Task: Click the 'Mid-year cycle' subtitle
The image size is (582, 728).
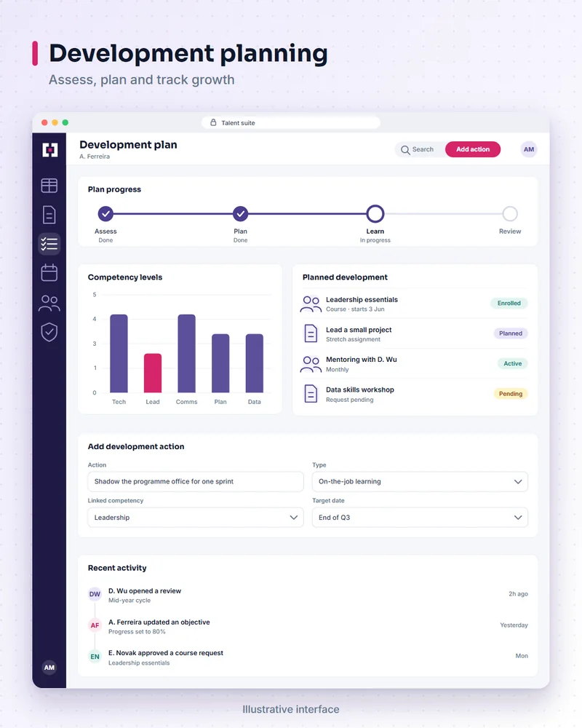Action: [129, 601]
